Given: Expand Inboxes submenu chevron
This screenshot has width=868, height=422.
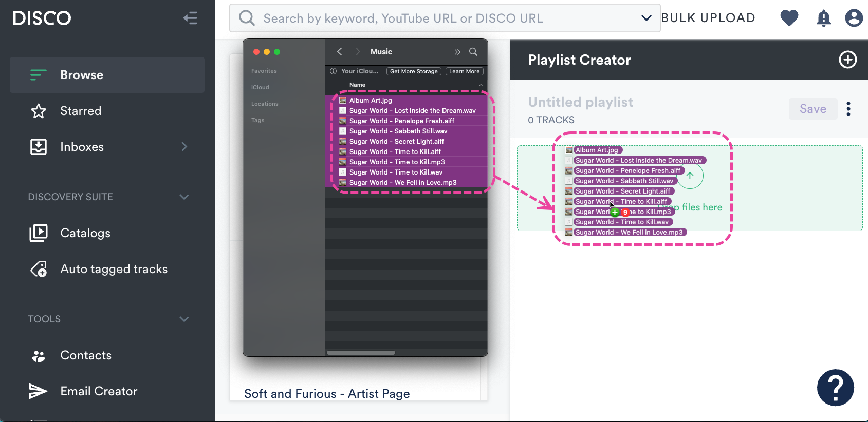Looking at the screenshot, I should [x=184, y=147].
